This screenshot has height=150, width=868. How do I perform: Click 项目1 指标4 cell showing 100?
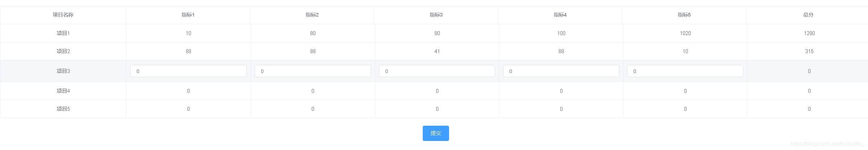tap(561, 33)
